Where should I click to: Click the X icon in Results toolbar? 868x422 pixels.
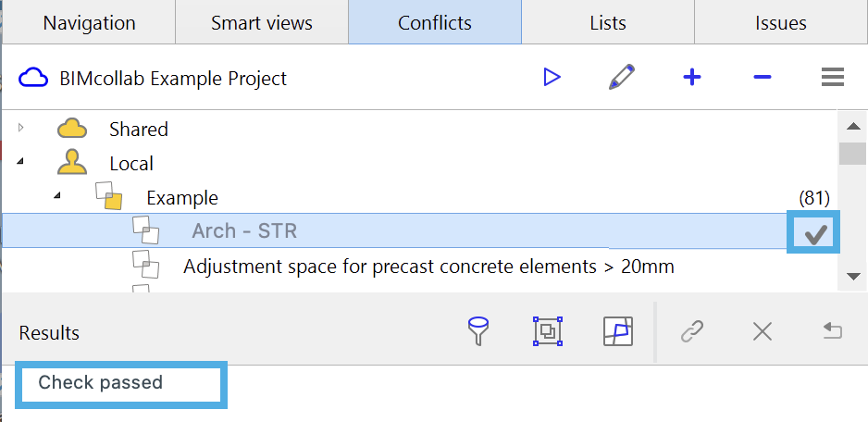coord(762,331)
